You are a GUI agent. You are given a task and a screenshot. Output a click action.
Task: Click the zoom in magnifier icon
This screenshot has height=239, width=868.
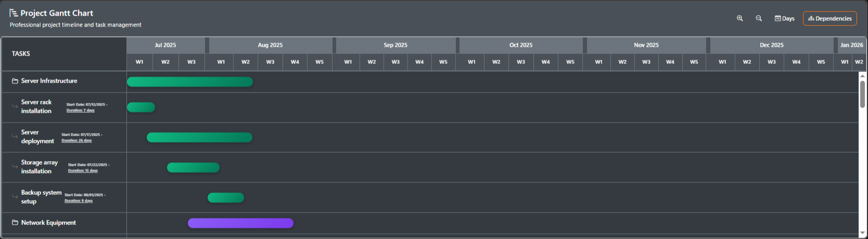(x=739, y=18)
